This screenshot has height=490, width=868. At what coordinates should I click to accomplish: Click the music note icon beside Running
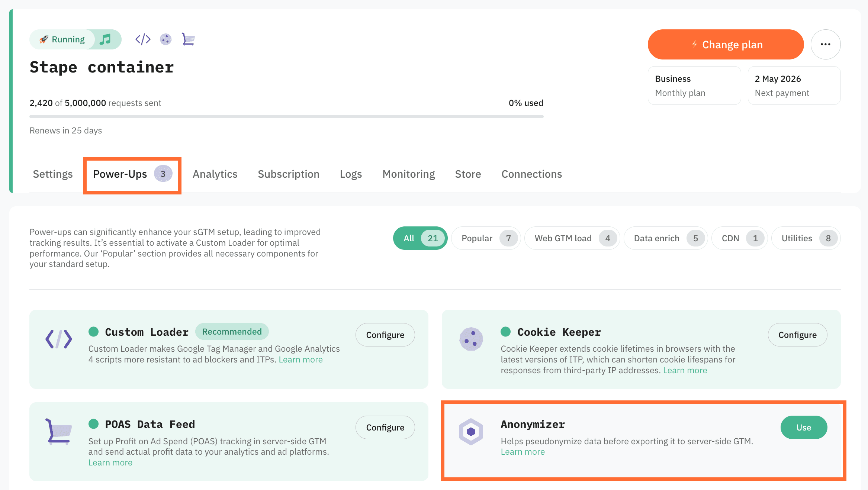tap(106, 39)
